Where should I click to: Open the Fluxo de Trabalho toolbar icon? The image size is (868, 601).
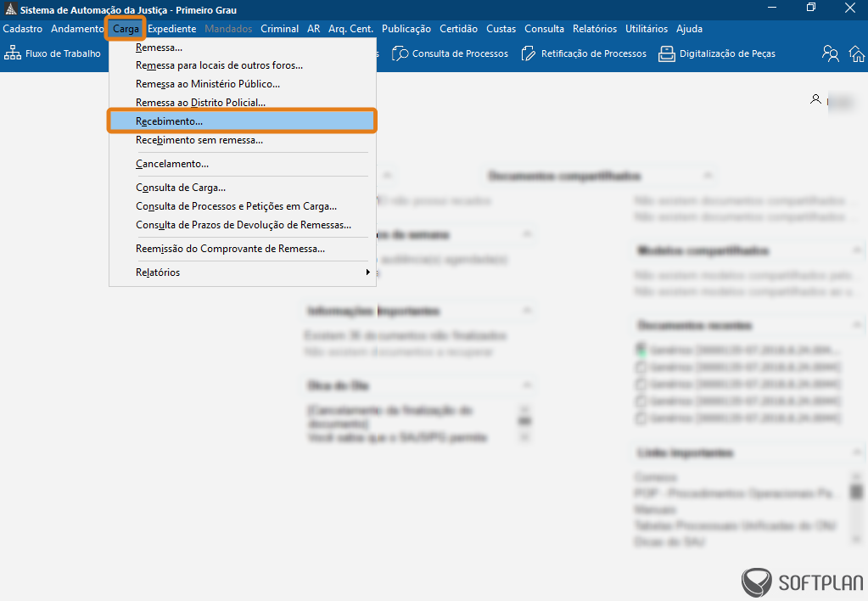coord(12,53)
